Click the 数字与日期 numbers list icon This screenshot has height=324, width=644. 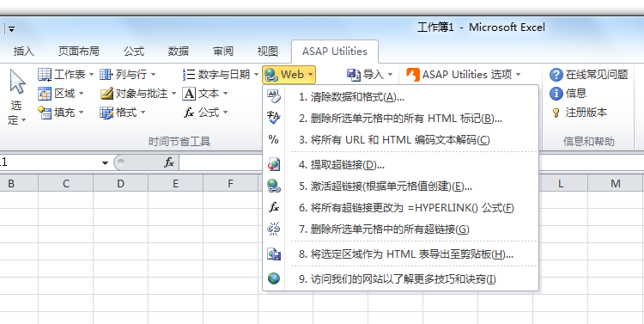pyautogui.click(x=189, y=75)
